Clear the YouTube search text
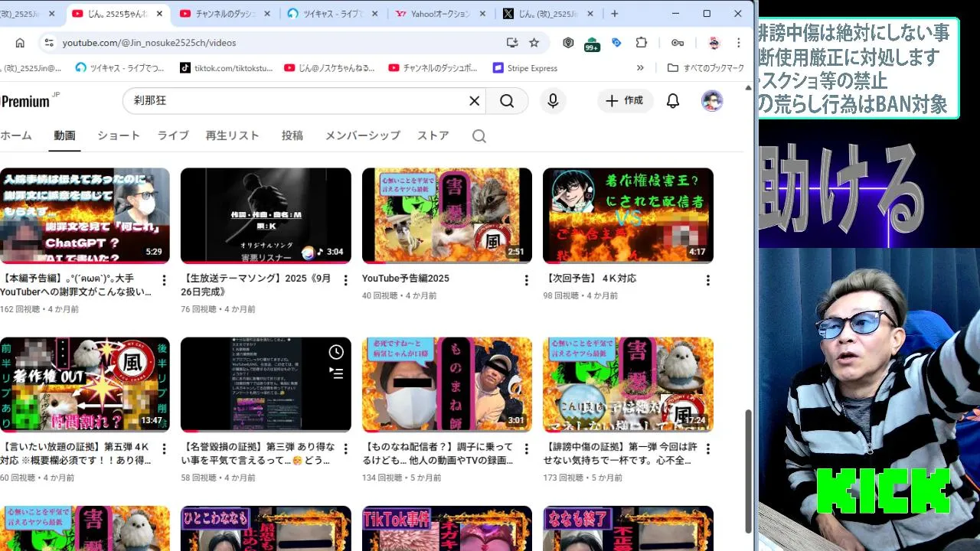980x551 pixels. pos(474,101)
